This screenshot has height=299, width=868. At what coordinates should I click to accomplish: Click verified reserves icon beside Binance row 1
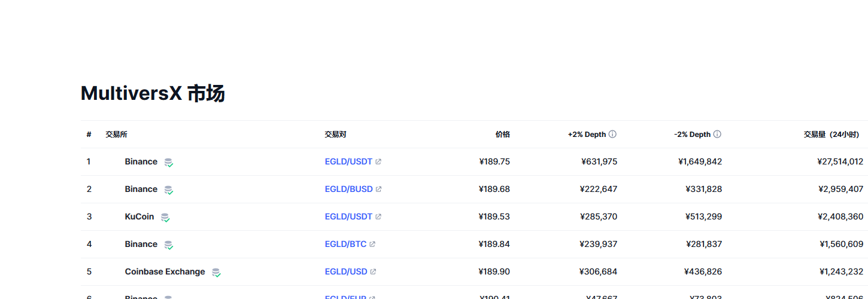[169, 163]
